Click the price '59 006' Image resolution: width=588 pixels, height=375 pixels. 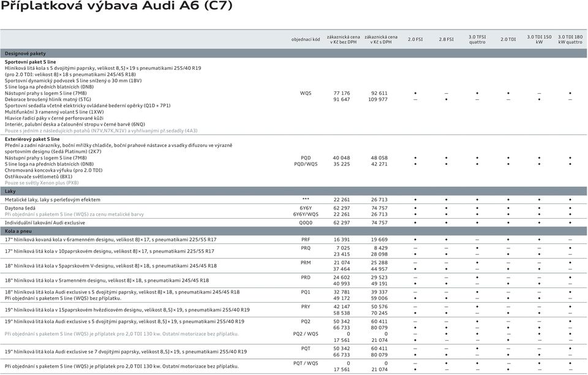tap(379, 298)
